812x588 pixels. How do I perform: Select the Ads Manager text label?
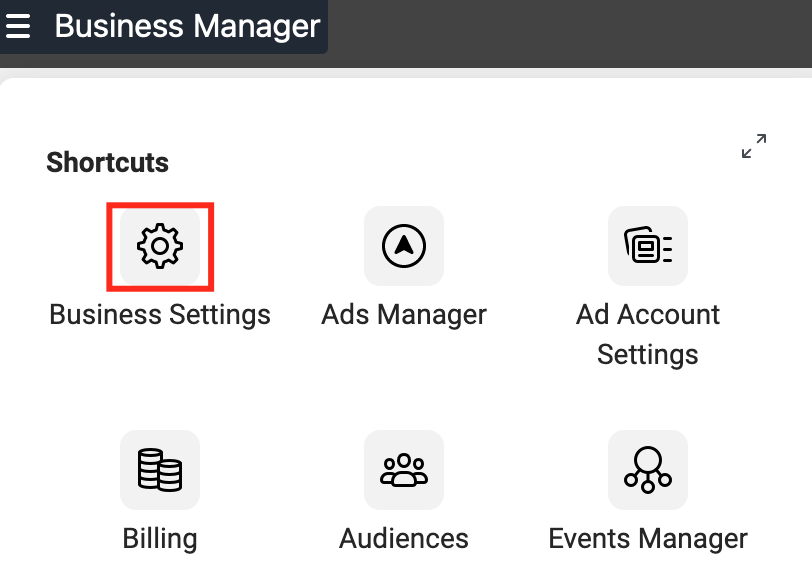click(404, 315)
